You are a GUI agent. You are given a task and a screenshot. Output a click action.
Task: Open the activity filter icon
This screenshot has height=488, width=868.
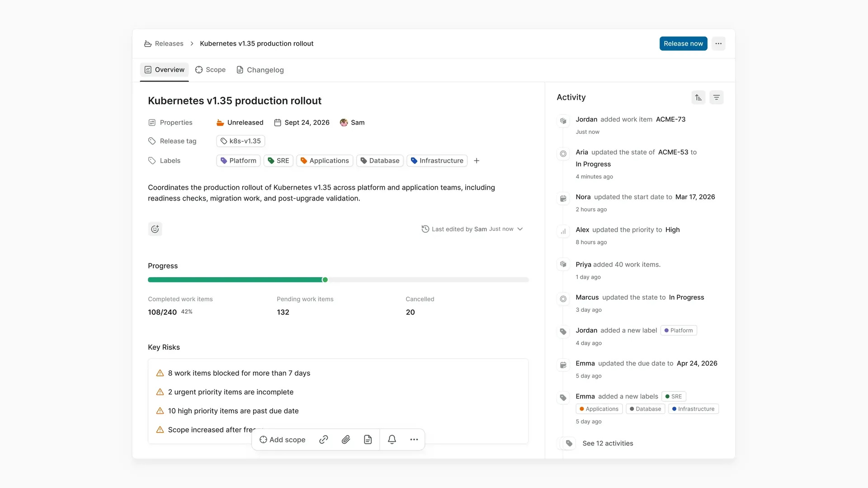coord(717,97)
